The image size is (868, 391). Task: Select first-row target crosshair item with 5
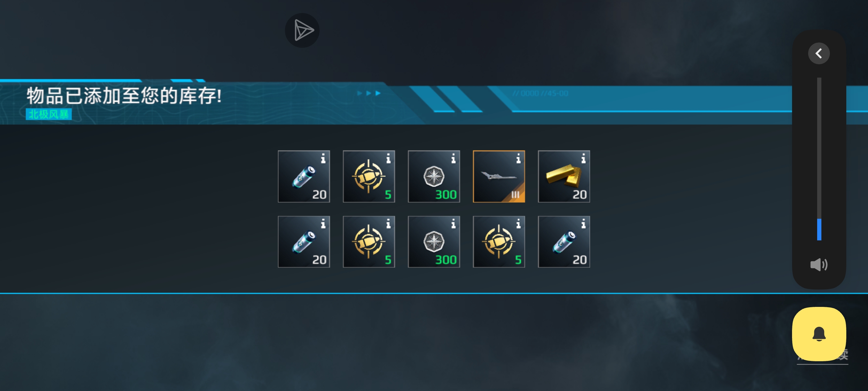point(369,177)
